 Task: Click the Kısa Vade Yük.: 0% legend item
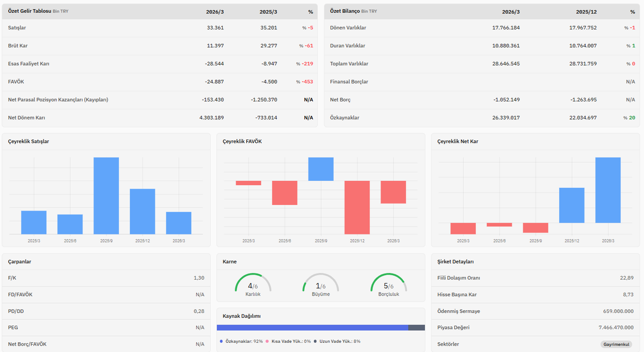pos(288,341)
